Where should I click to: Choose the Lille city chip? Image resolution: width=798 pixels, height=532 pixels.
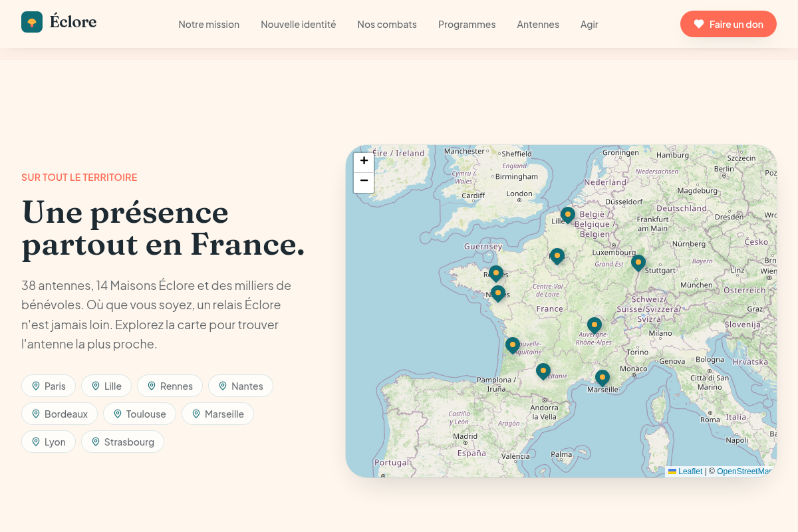[106, 386]
